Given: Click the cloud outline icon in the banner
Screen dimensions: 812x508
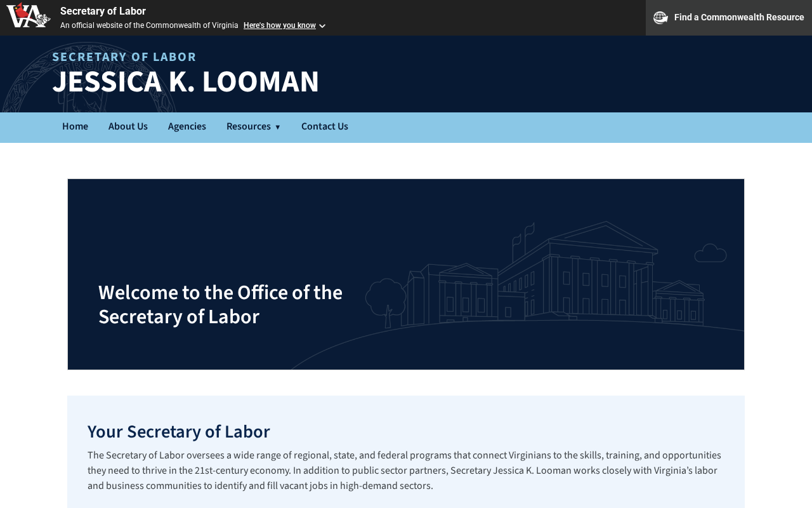Looking at the screenshot, I should click(710, 253).
